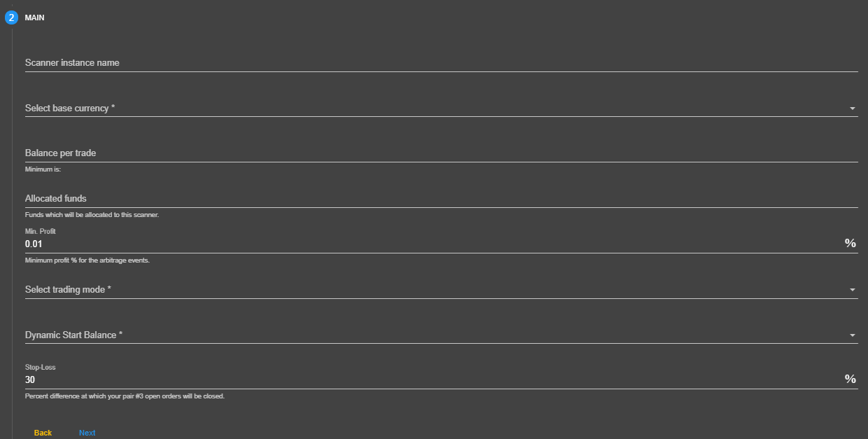Proceed with the Next button
868x439 pixels.
point(87,433)
